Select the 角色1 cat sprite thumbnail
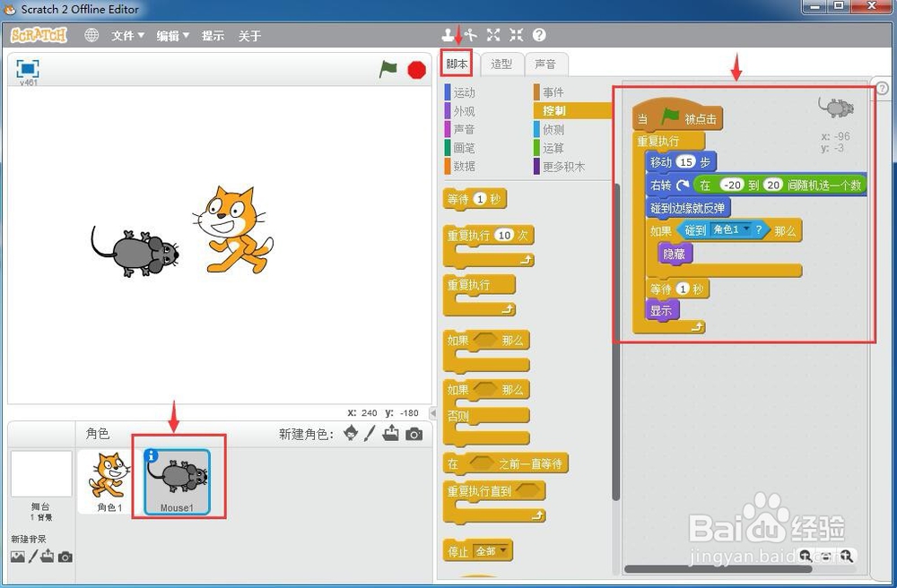The height and width of the screenshot is (588, 897). pyautogui.click(x=109, y=482)
